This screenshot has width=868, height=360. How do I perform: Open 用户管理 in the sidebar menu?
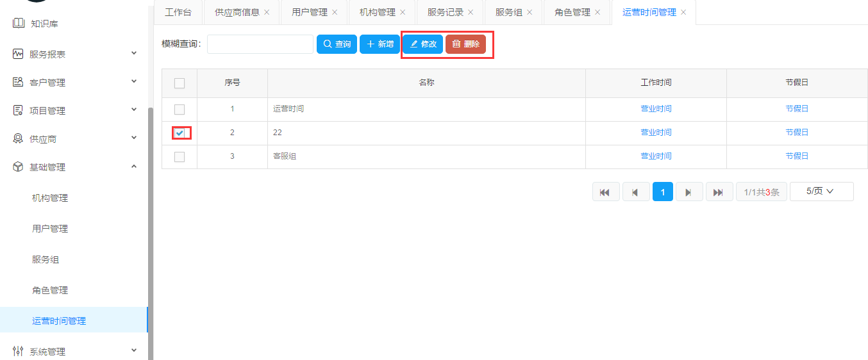click(50, 229)
